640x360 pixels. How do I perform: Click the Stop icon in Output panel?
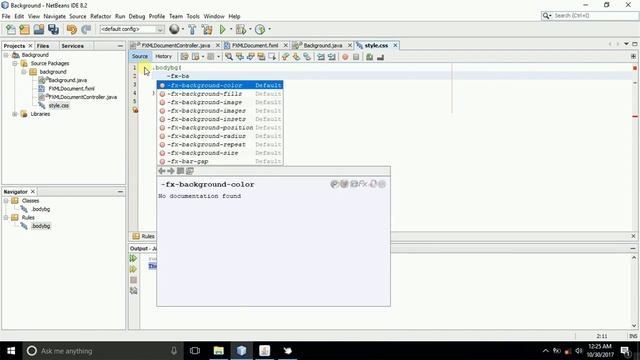[133, 280]
